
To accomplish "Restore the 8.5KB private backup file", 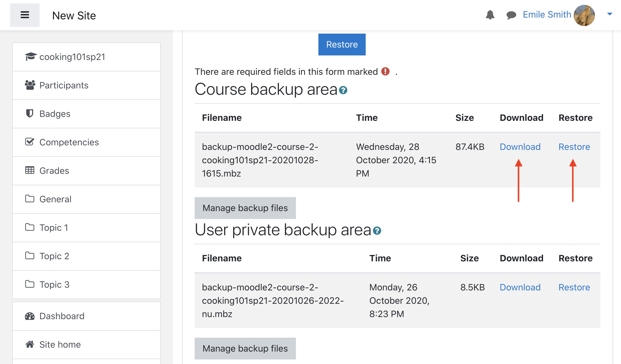I will [x=574, y=287].
